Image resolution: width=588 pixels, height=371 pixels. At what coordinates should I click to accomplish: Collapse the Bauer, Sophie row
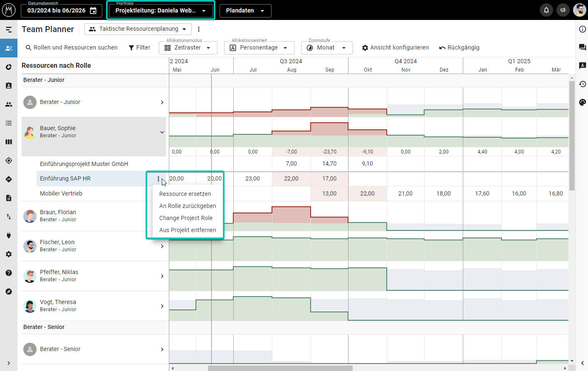pos(162,132)
